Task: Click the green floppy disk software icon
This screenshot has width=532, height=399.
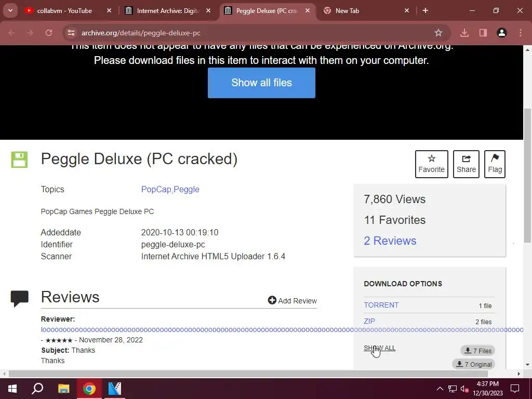Action: tap(19, 160)
